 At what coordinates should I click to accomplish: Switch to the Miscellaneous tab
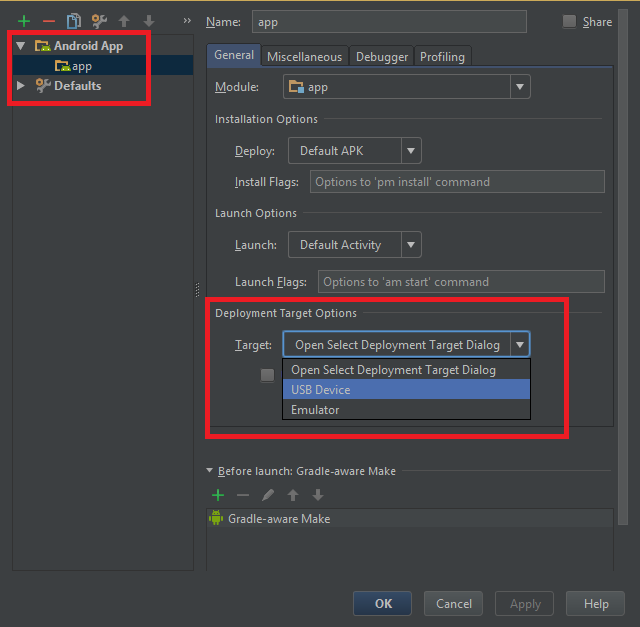(x=304, y=57)
